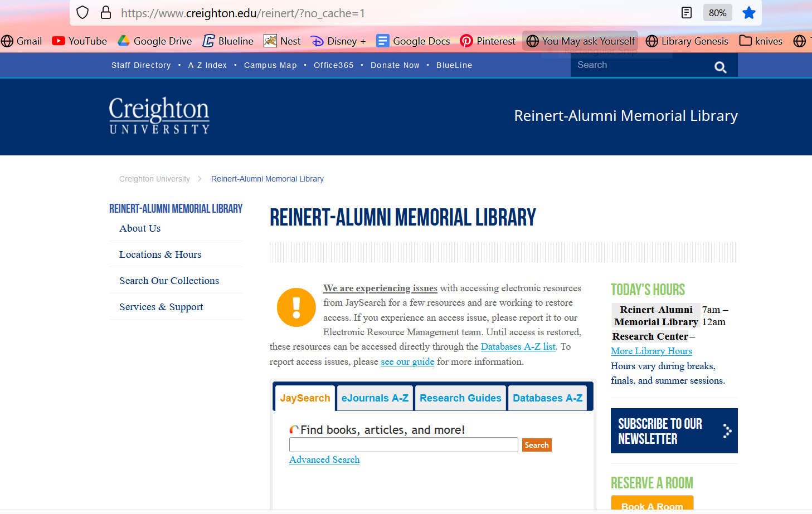Open the Advanced Search link
This screenshot has height=514, width=812.
324,459
